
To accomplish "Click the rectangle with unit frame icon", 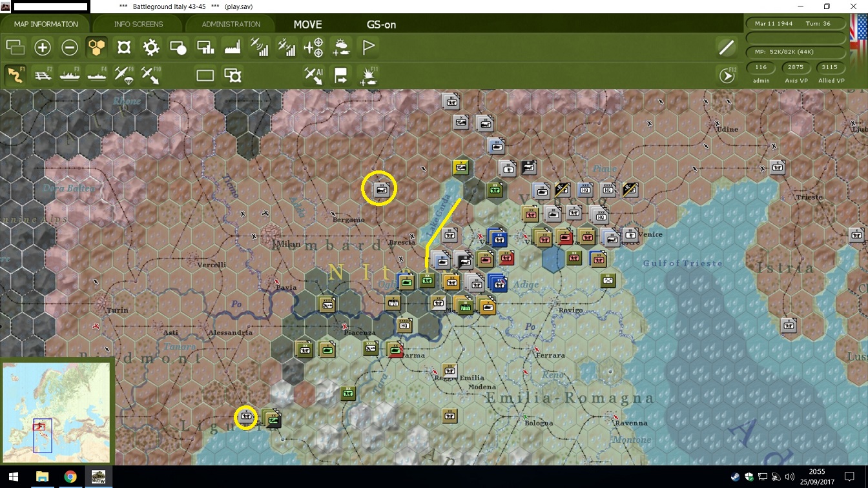I will [232, 76].
